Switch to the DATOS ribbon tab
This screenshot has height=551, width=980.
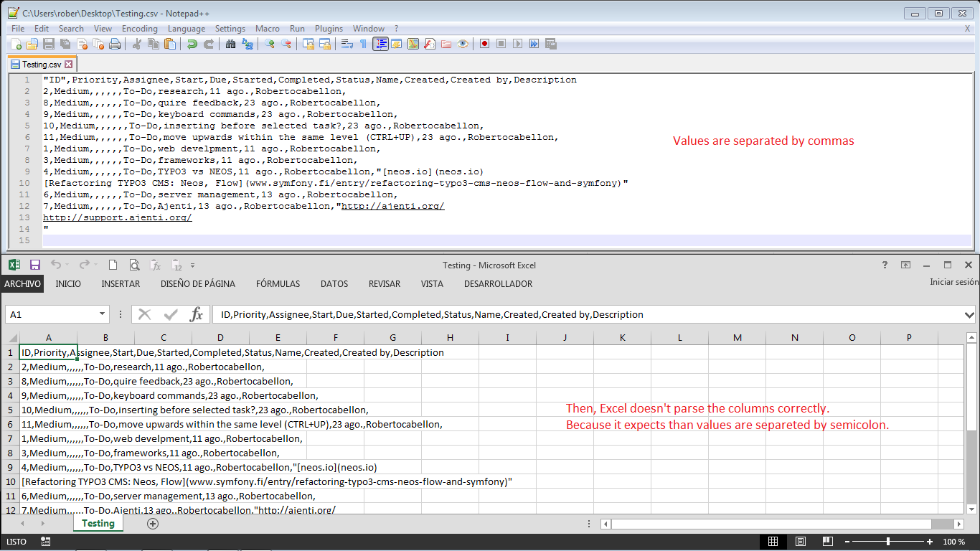[x=334, y=284]
